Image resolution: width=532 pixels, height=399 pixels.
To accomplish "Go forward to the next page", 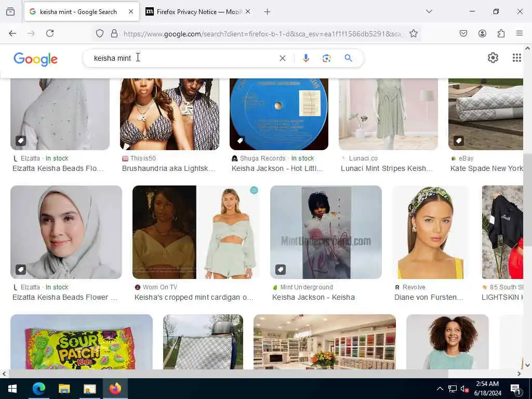I will [31, 33].
